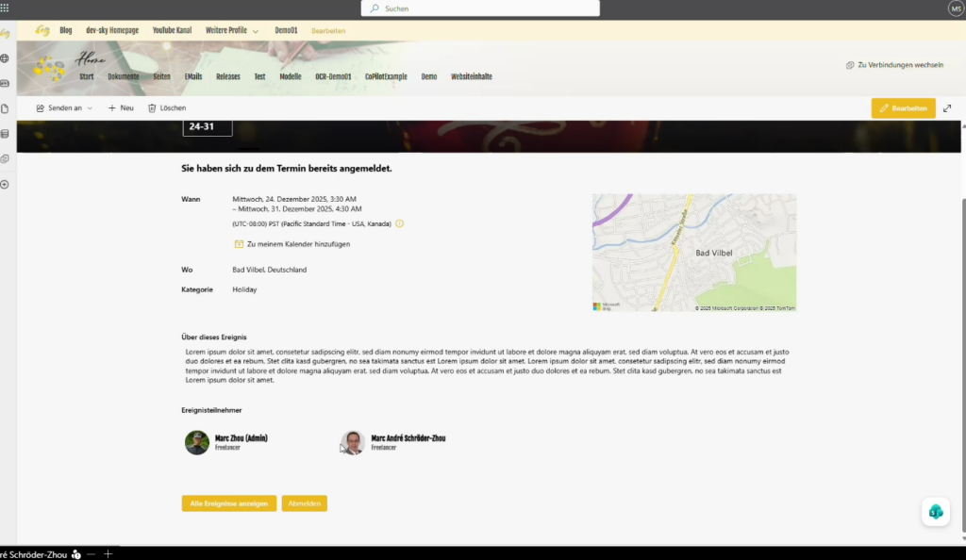966x560 pixels.
Task: Click the Marc Zhou (Admin) name
Action: (x=241, y=438)
